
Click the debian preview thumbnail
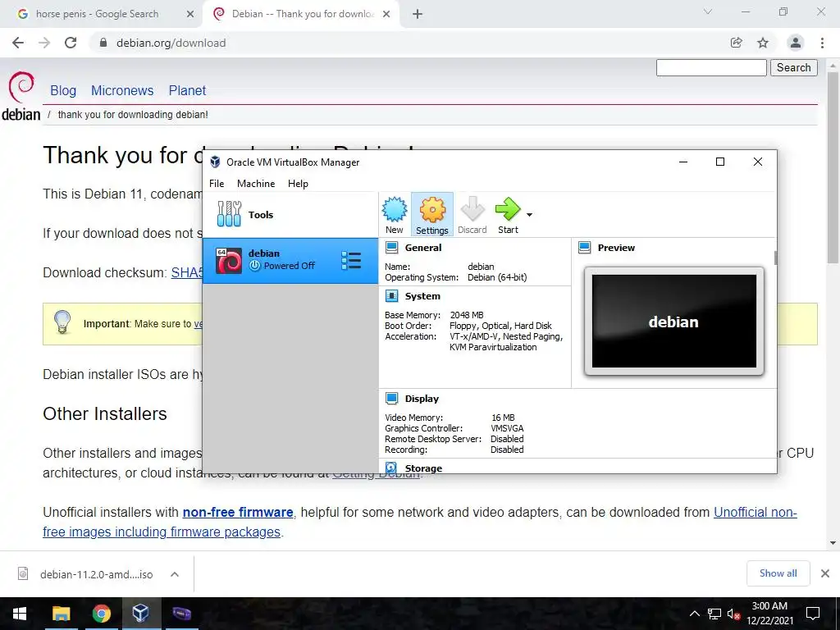click(x=674, y=321)
